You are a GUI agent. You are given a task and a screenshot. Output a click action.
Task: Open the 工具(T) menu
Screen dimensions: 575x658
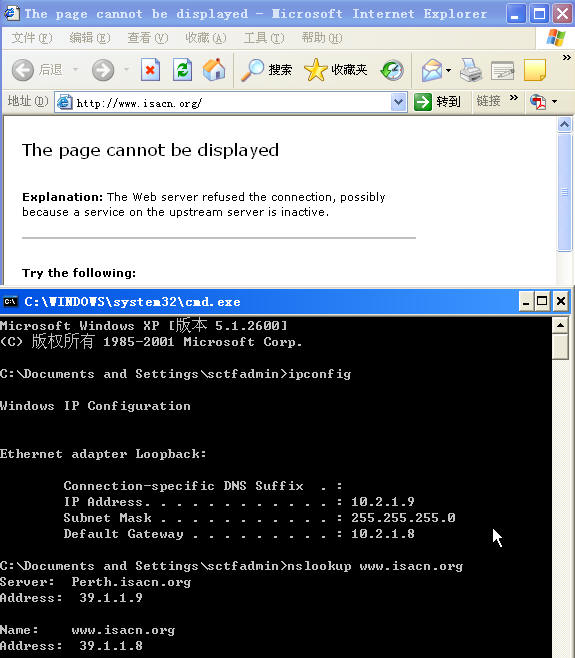(x=264, y=38)
